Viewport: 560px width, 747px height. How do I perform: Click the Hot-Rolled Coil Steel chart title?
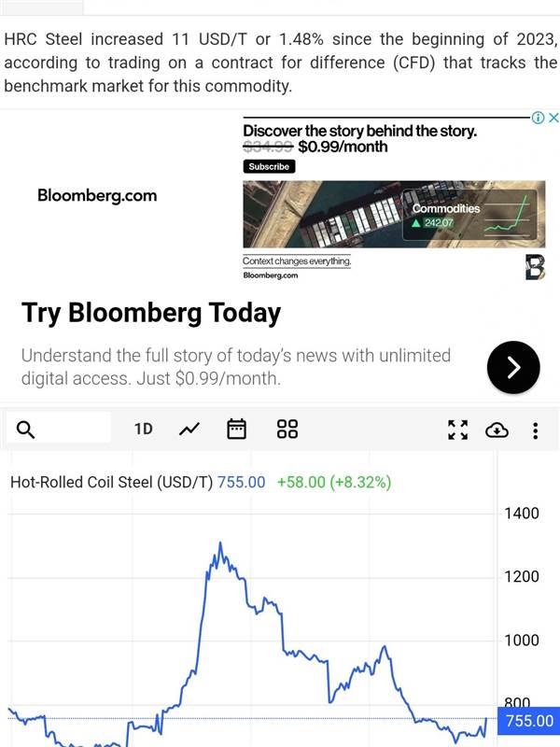(x=111, y=482)
